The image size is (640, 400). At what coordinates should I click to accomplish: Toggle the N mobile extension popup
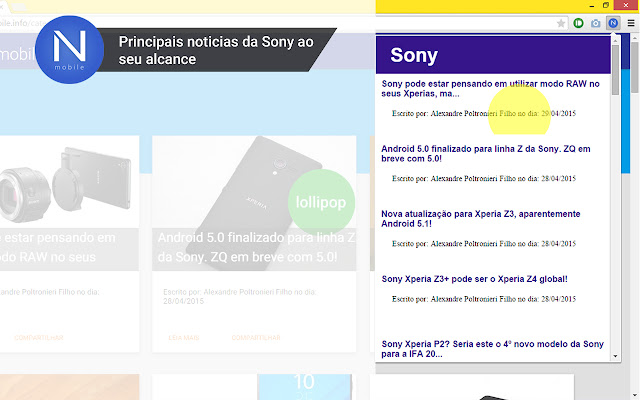coord(613,23)
